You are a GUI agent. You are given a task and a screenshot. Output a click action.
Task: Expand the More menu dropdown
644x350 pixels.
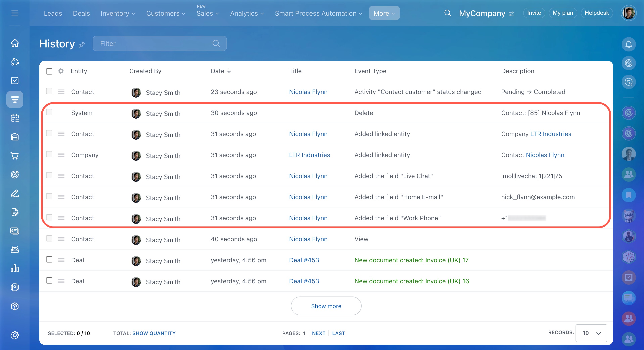point(384,13)
